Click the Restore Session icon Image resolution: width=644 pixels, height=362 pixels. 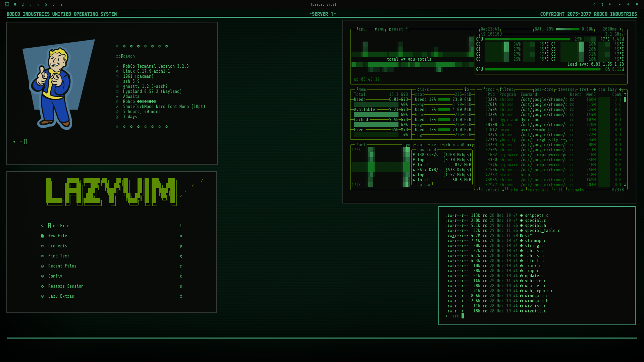click(x=42, y=286)
